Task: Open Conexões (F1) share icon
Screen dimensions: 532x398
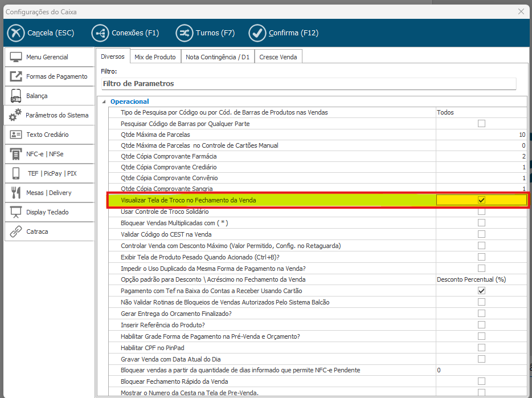Action: 100,33
